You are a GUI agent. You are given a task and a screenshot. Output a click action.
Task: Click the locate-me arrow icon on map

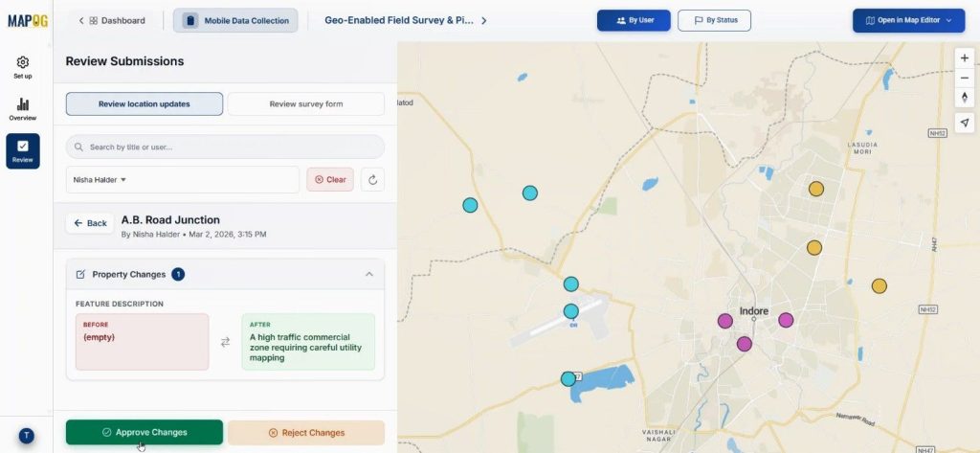[965, 122]
